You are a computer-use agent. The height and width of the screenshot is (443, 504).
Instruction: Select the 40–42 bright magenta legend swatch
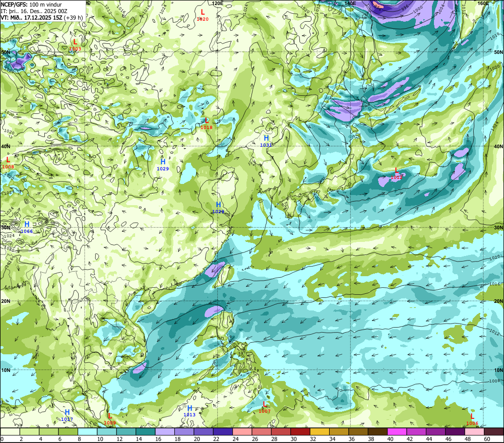[397, 431]
